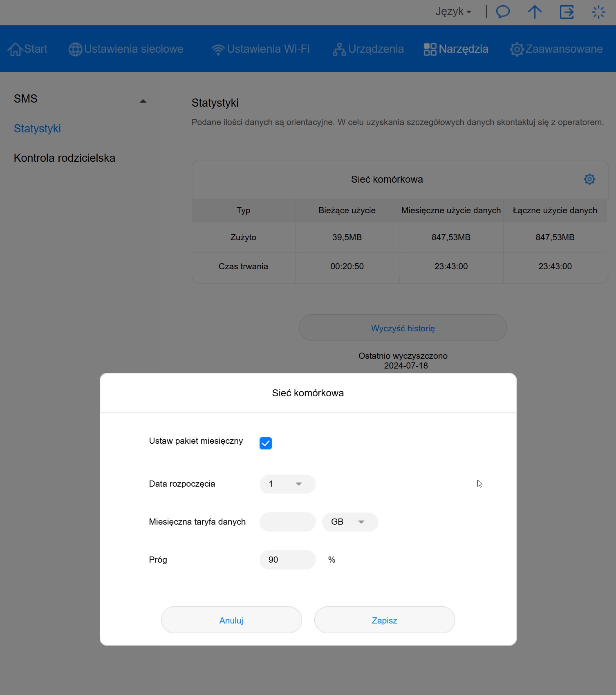
Task: Select Kontrola rodzicielska in sidebar
Action: point(65,158)
